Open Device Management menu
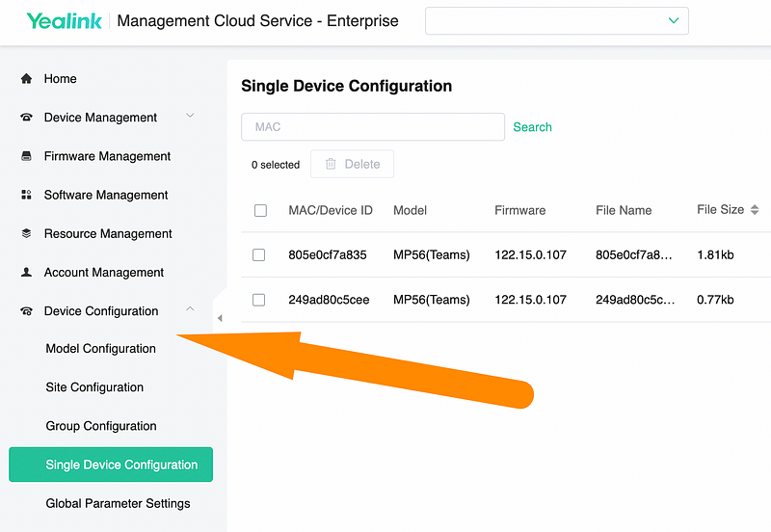The image size is (771, 532). point(100,118)
